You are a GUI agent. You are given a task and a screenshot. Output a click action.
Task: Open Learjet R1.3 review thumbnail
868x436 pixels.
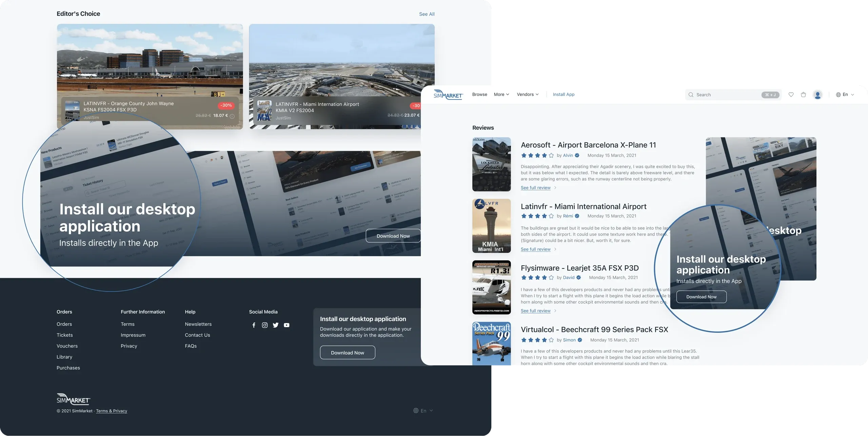[x=491, y=287]
